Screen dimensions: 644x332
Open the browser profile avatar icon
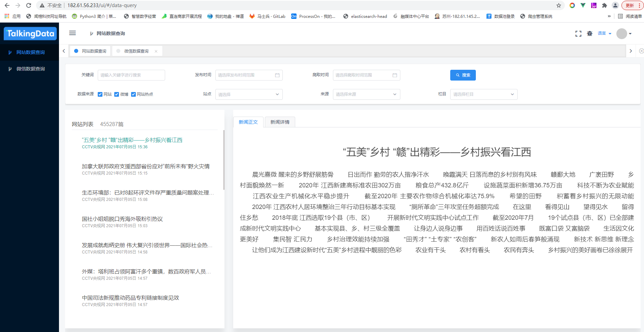615,5
